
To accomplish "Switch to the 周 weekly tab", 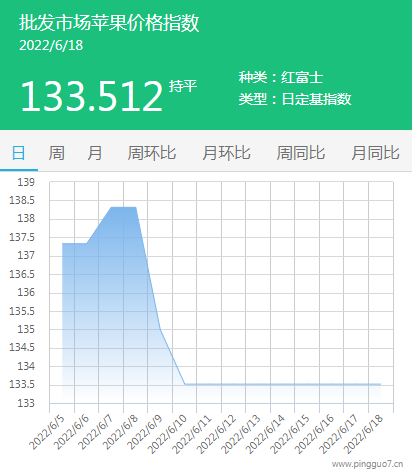I will point(56,153).
